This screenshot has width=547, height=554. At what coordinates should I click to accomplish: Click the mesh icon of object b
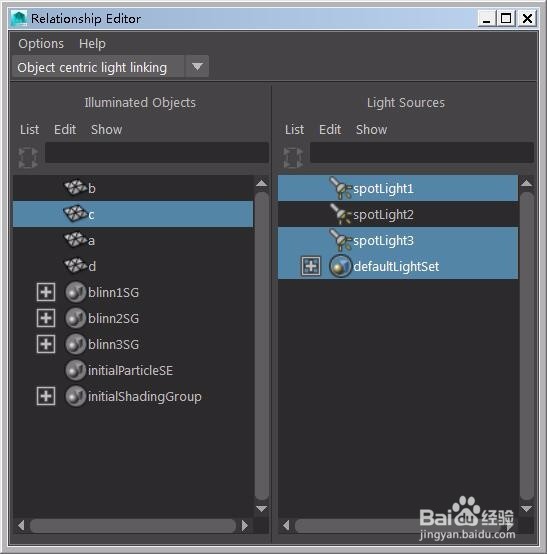point(75,187)
